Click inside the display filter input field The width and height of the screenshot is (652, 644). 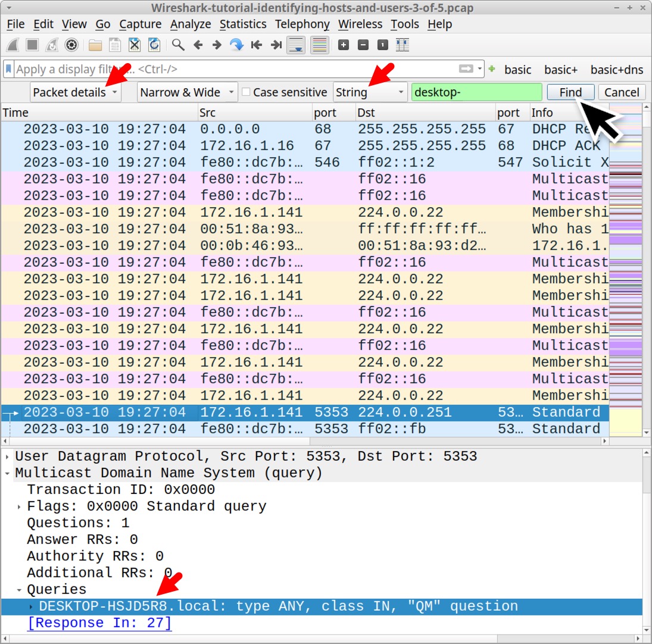click(x=238, y=69)
